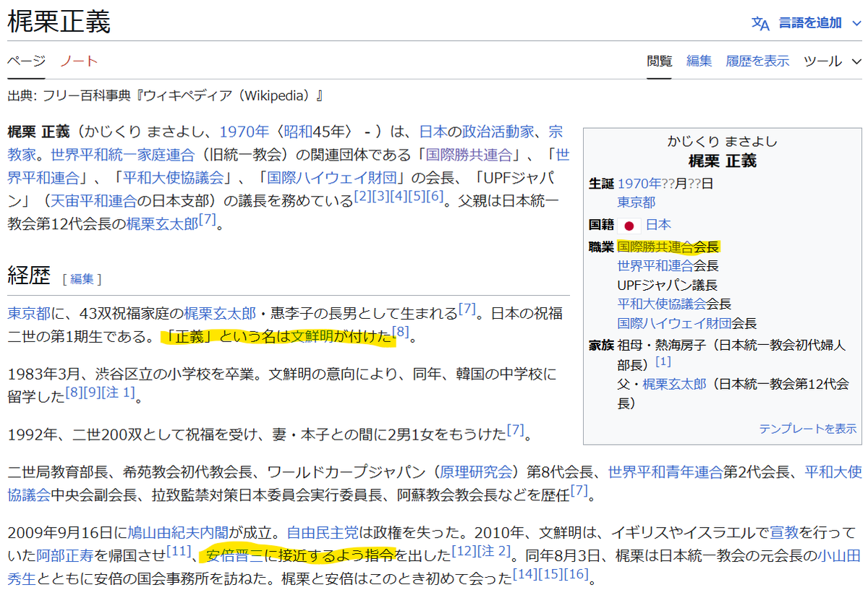Open the 履歴を表示 tab
This screenshot has width=868, height=590.
click(x=757, y=61)
